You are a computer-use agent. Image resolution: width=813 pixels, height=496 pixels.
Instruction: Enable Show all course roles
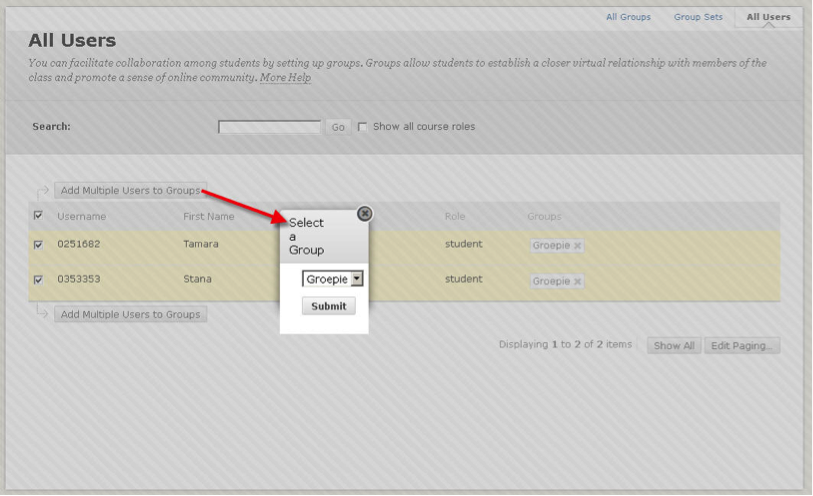pyautogui.click(x=362, y=127)
